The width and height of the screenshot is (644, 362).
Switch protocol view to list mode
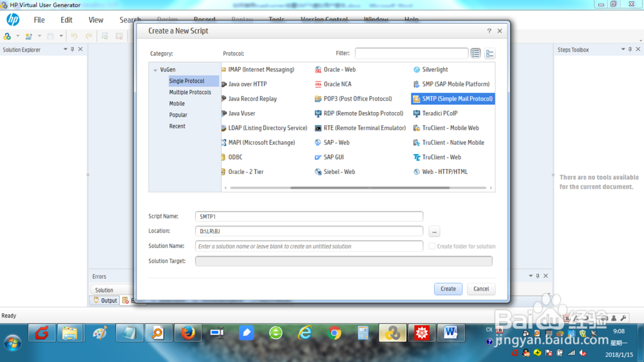476,53
